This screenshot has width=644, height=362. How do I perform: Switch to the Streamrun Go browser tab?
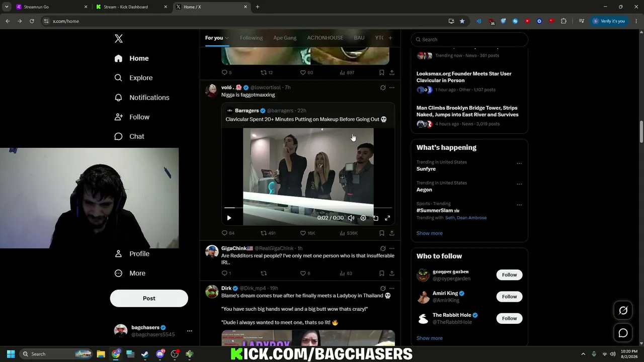click(x=50, y=7)
